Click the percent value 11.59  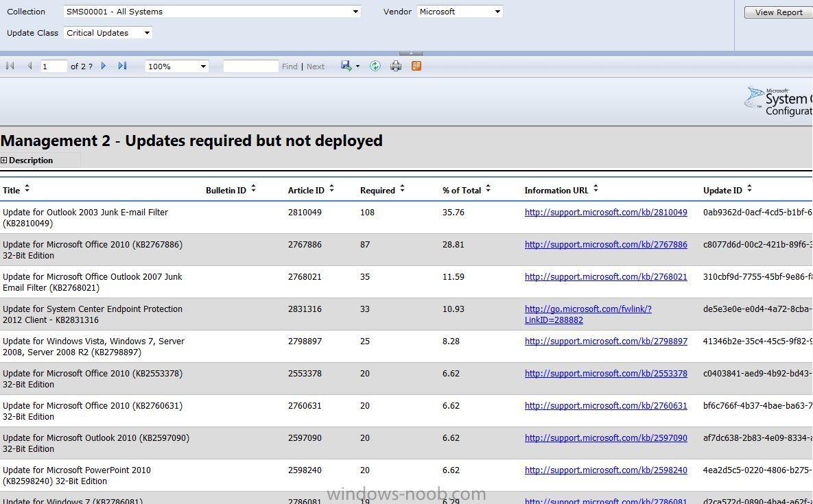(453, 276)
